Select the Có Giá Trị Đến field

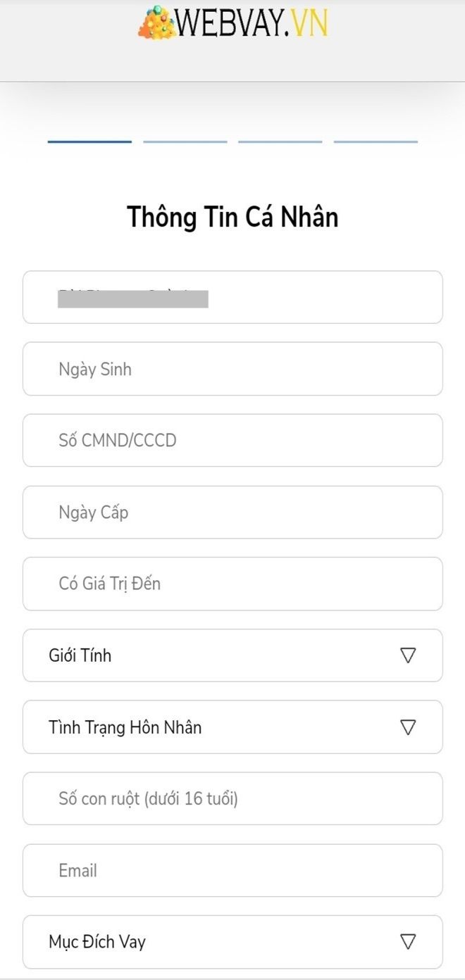coord(232,584)
